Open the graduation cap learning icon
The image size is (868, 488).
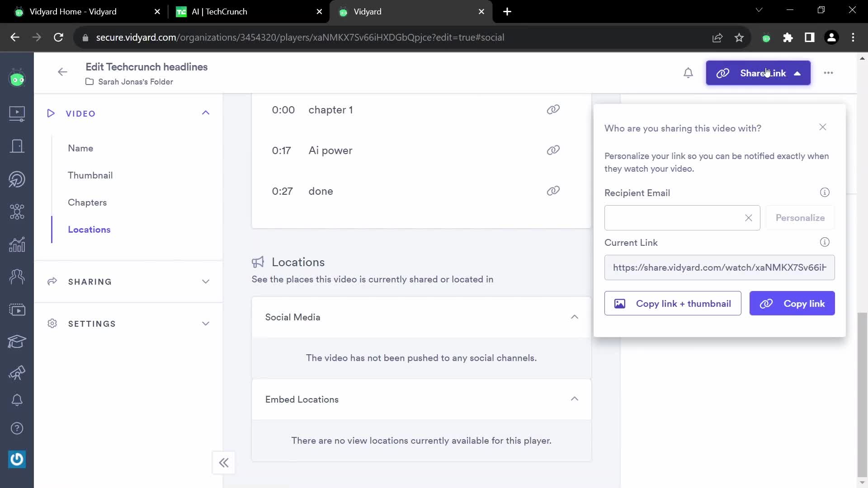pyautogui.click(x=17, y=342)
